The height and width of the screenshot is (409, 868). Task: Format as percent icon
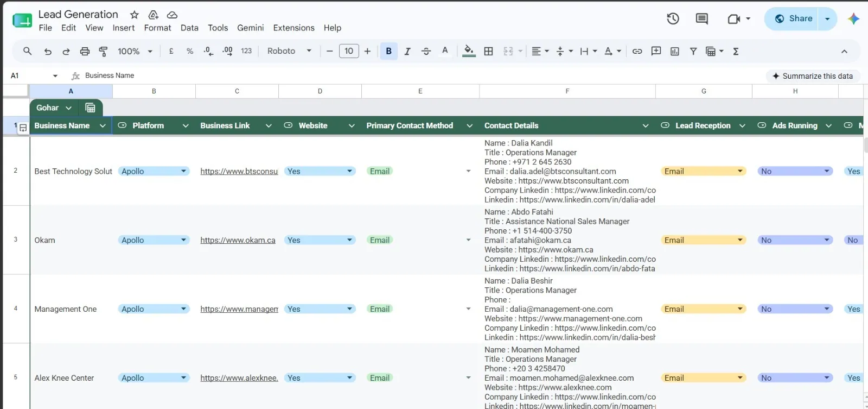[x=190, y=51]
